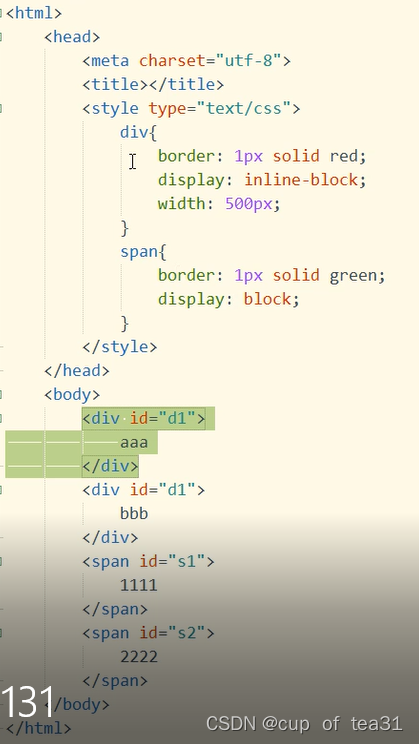The image size is (419, 744).
Task: Click the highlighted <div id="d1"> line
Action: (144, 418)
